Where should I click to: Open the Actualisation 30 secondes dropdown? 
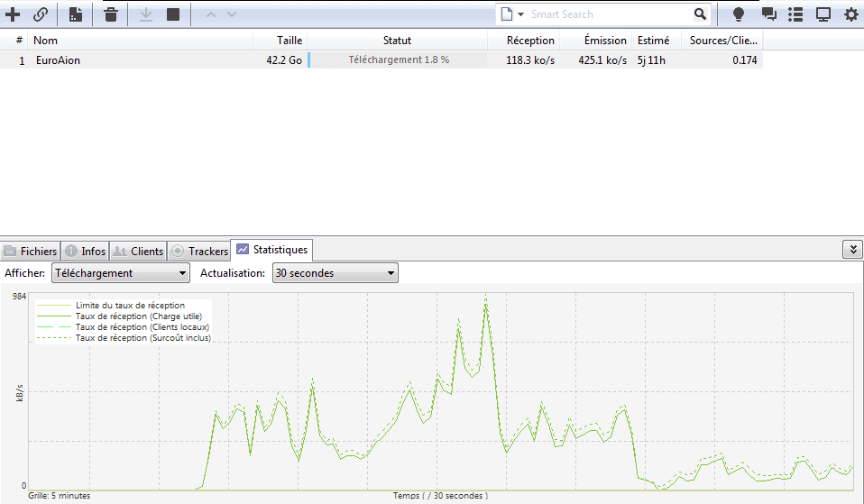tap(335, 273)
